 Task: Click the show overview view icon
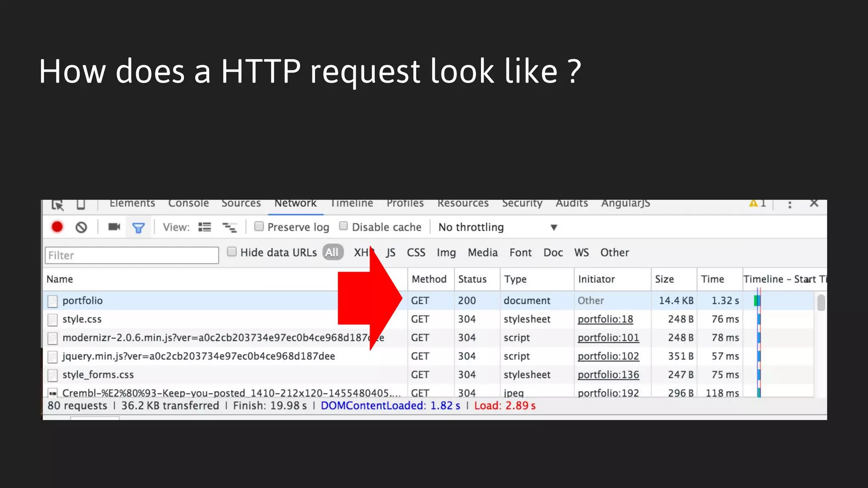click(x=229, y=227)
